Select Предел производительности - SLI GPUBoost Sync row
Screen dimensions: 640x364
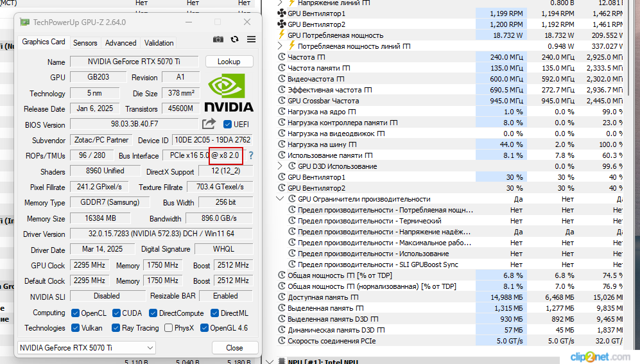449,264
